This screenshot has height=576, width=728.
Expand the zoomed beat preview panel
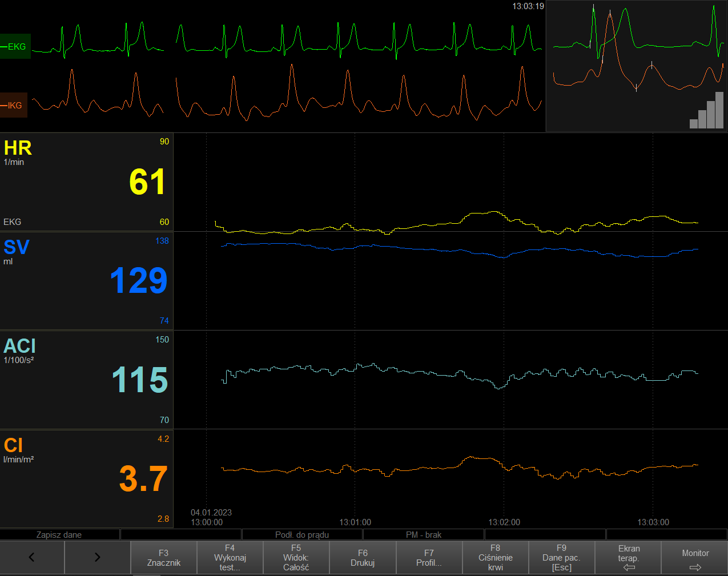click(637, 66)
